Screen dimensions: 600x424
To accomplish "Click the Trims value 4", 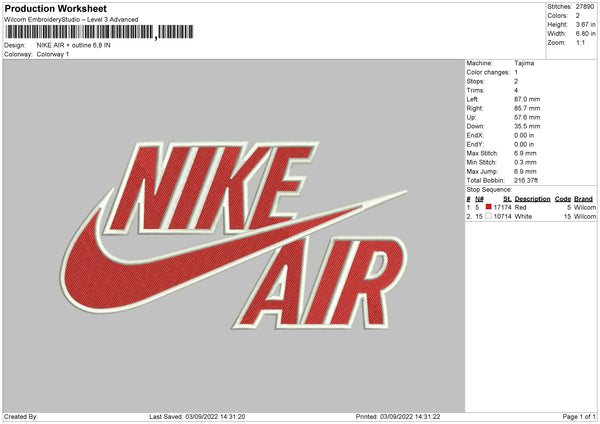I will (516, 90).
